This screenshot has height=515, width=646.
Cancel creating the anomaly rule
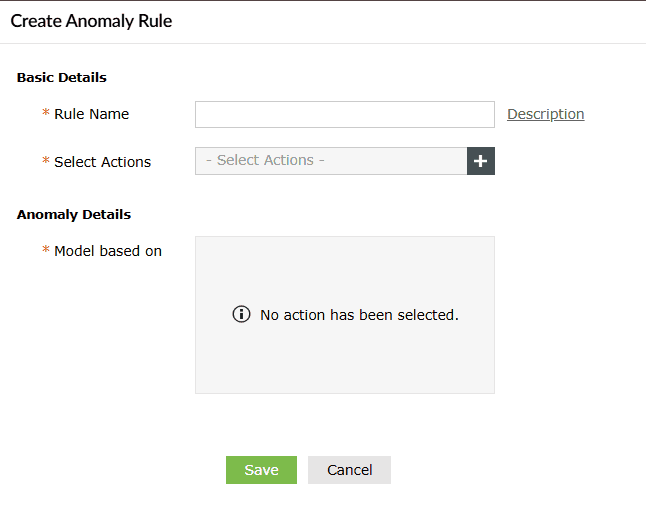349,470
